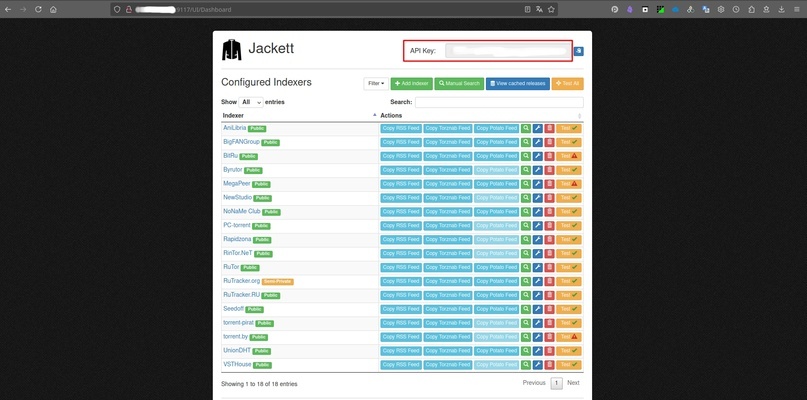Configure BigFANGroup with the wrench icon
The image size is (807, 400).
tap(537, 142)
